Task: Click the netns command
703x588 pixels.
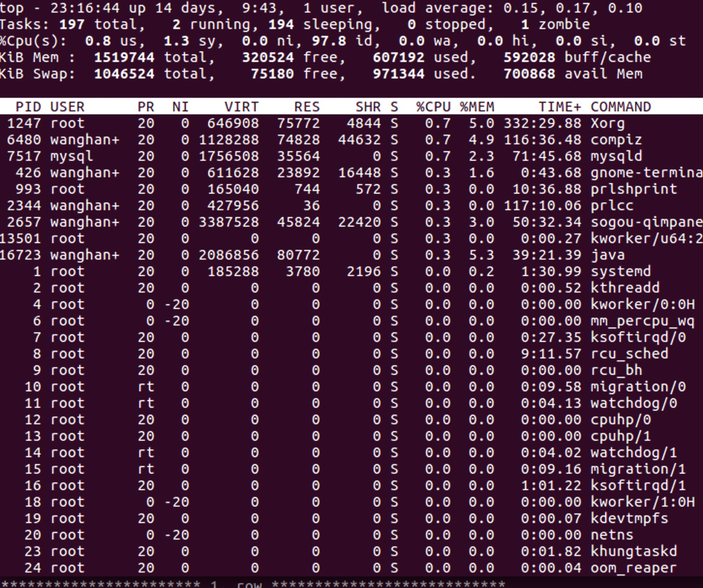Action: 612,535
